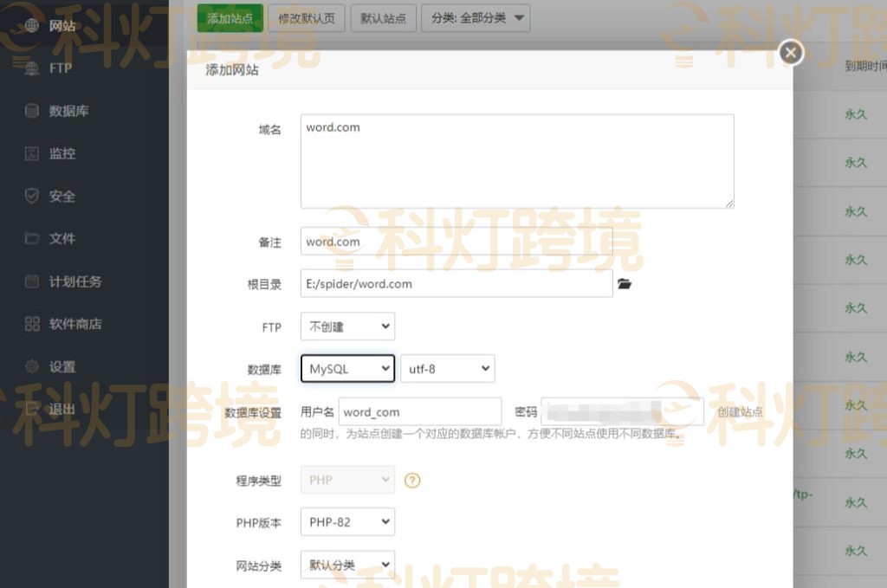The image size is (887, 588).
Task: Expand the 分类: 全部分类 dropdown
Action: coord(476,18)
